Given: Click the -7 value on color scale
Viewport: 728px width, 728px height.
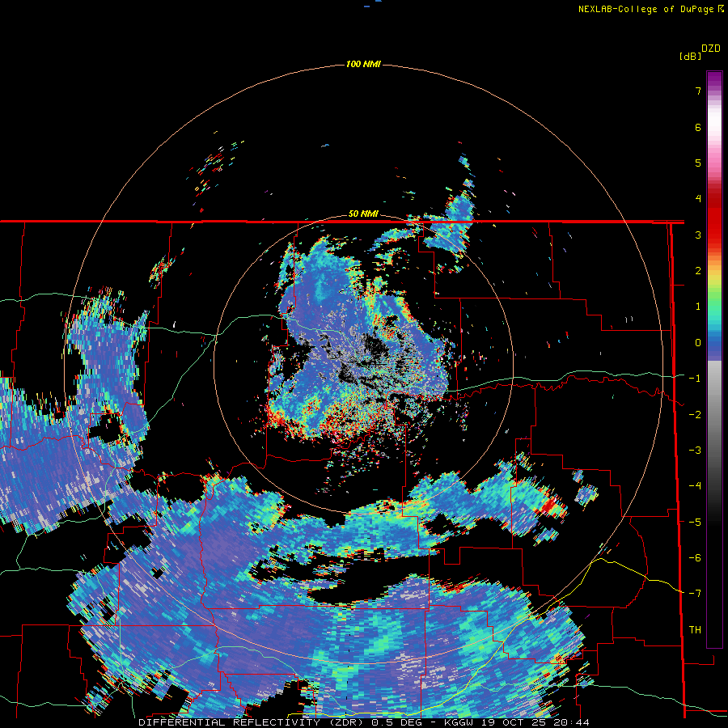Looking at the screenshot, I should click(x=695, y=594).
